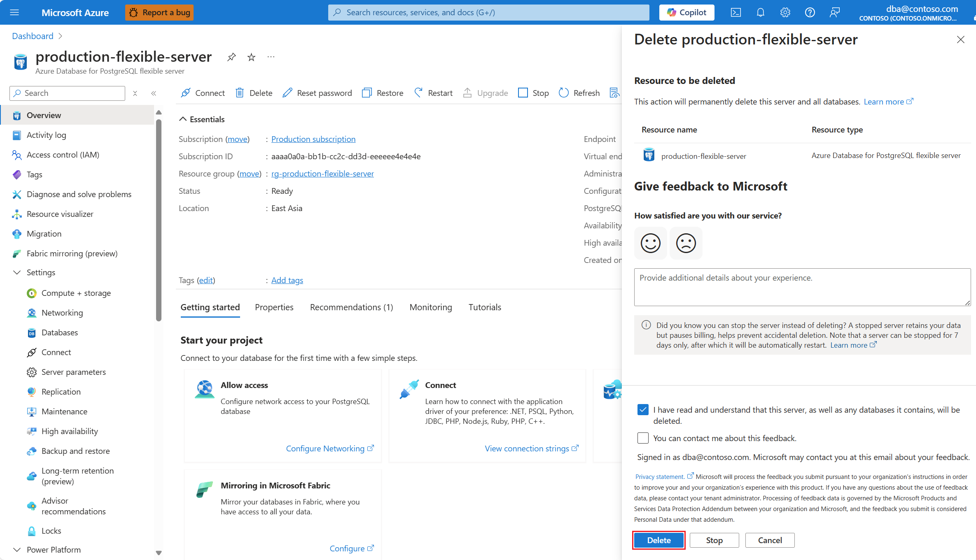Switch to the Monitoring tab

point(431,307)
